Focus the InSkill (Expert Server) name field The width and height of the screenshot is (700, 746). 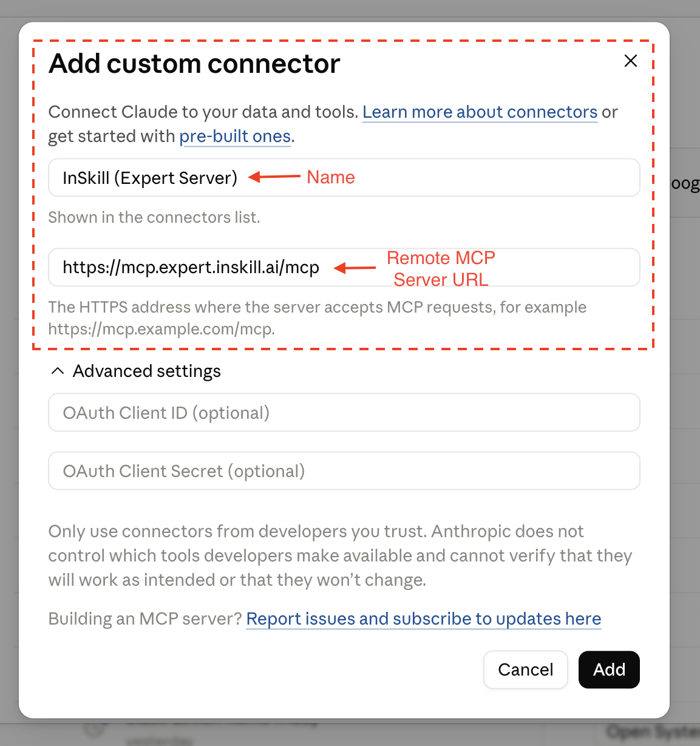tap(344, 177)
